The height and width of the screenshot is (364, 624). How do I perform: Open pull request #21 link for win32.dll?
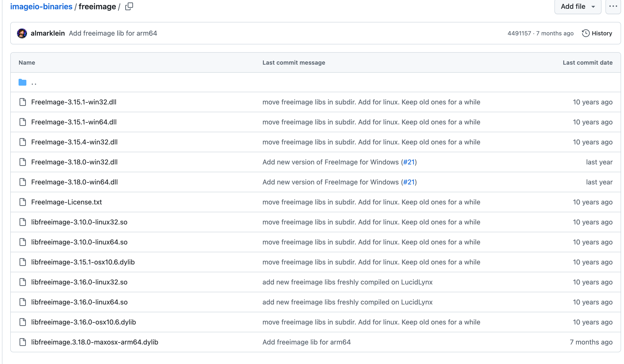pyautogui.click(x=409, y=162)
